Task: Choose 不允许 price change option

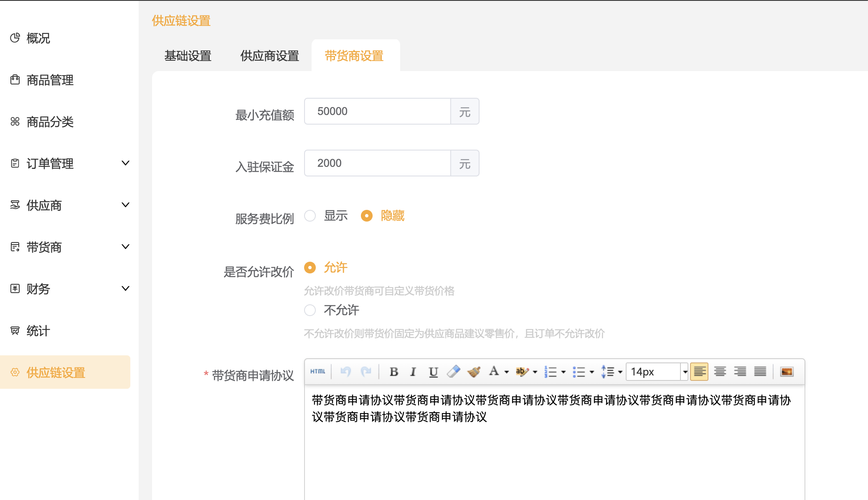Action: click(x=310, y=310)
